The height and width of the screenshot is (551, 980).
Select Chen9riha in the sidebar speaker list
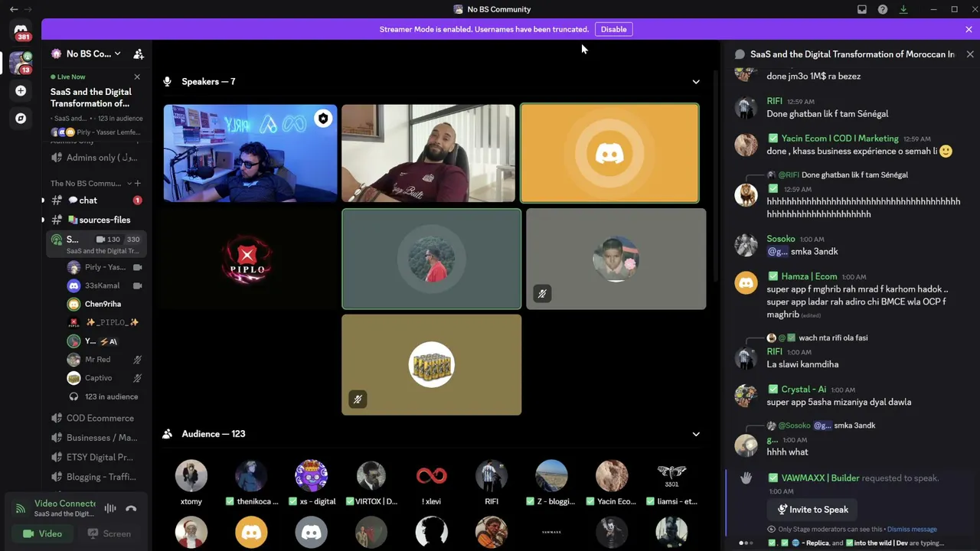[105, 304]
